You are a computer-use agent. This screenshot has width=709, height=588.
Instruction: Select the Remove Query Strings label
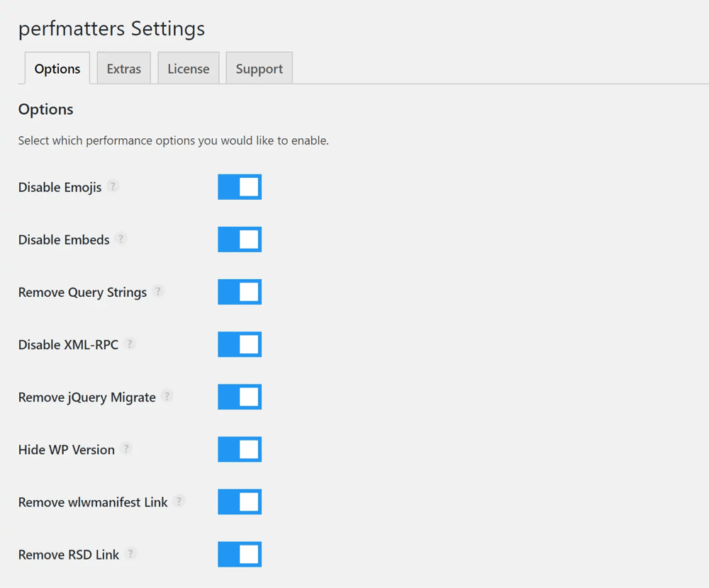[82, 293]
